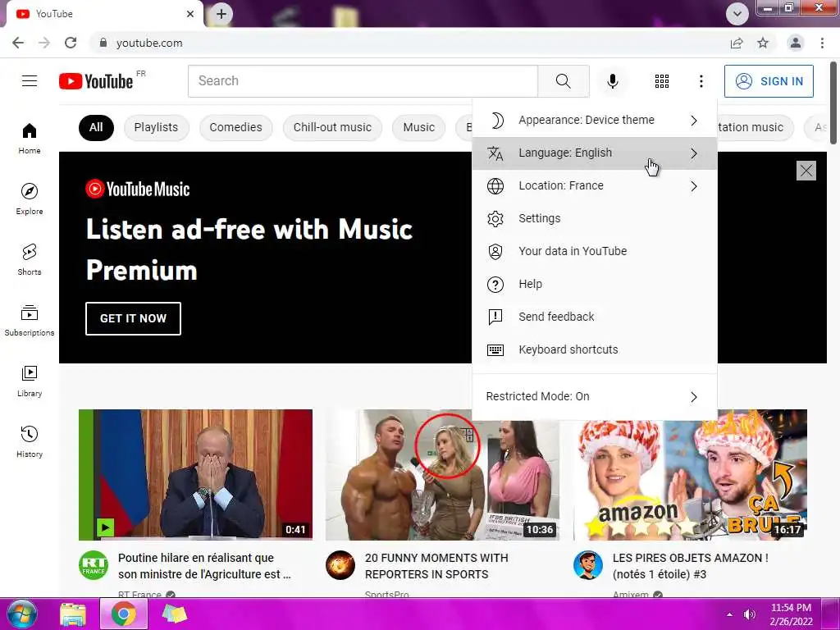Open title 20 FUNNY MOMENTS WITH REPORTERS
The width and height of the screenshot is (840, 630).
(x=436, y=566)
